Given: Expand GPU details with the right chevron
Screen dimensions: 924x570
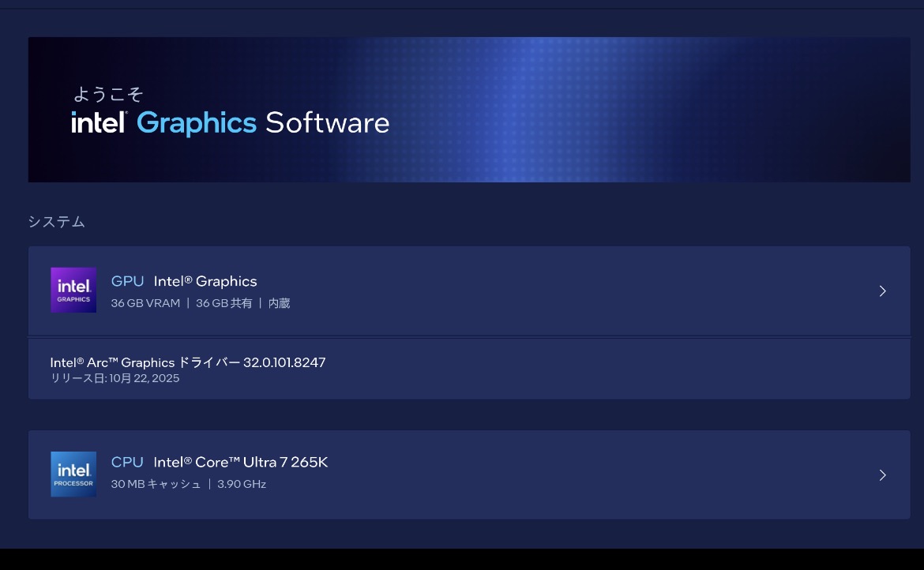Looking at the screenshot, I should point(883,291).
